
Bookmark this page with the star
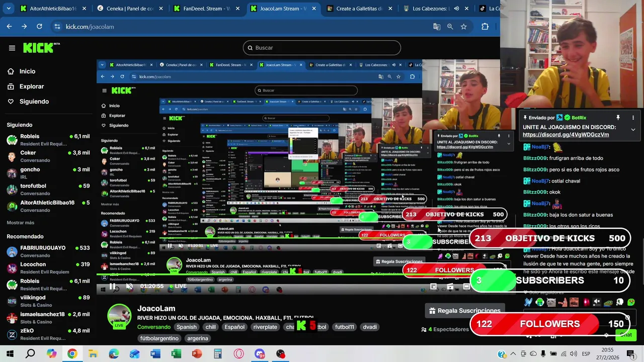point(464,27)
